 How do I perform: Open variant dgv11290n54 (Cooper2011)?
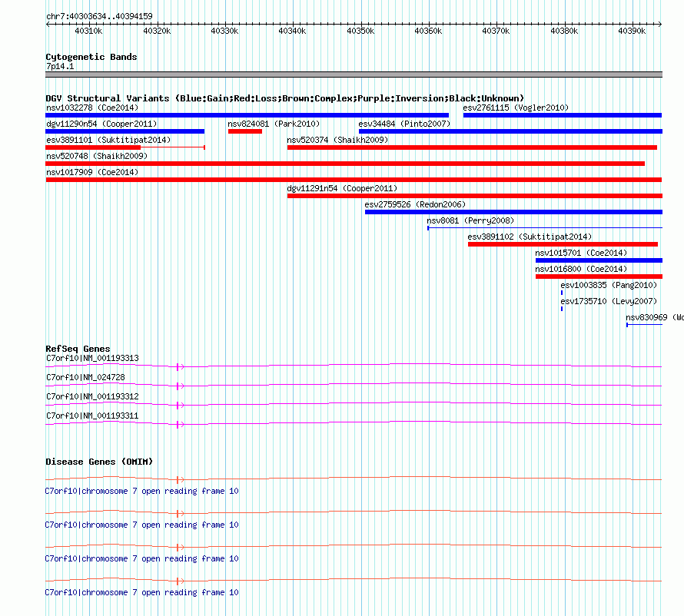tap(101, 124)
